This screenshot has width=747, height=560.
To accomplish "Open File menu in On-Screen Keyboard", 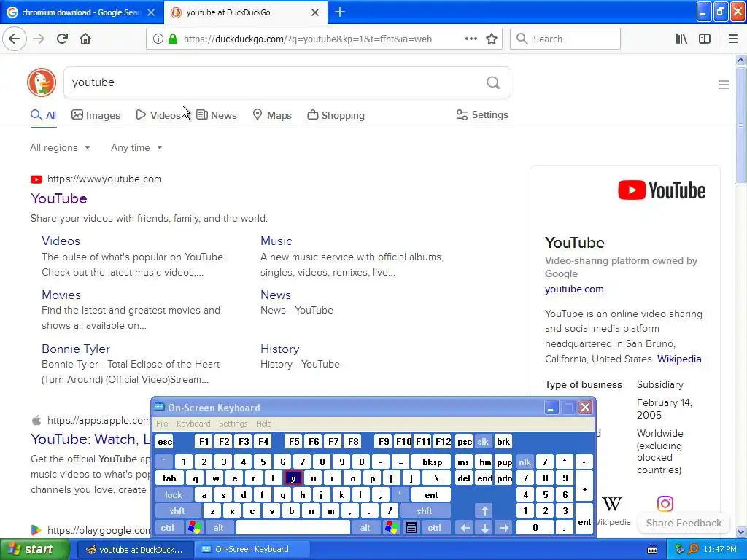I will click(x=162, y=424).
